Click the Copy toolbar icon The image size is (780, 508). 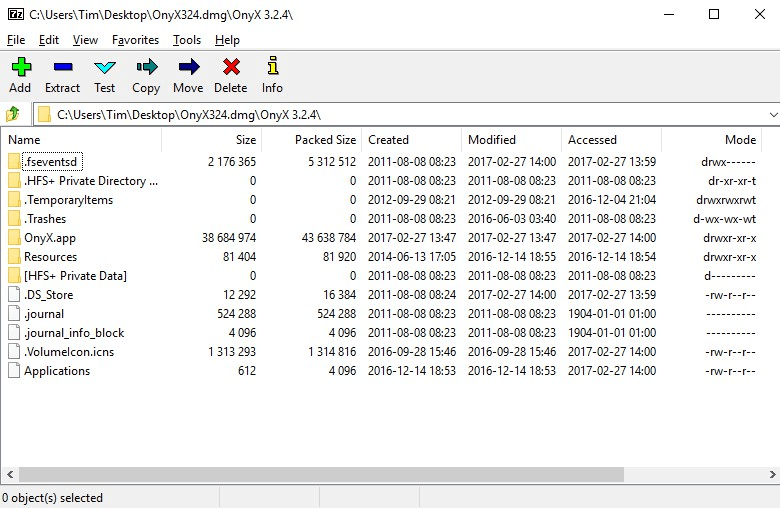[x=147, y=67]
